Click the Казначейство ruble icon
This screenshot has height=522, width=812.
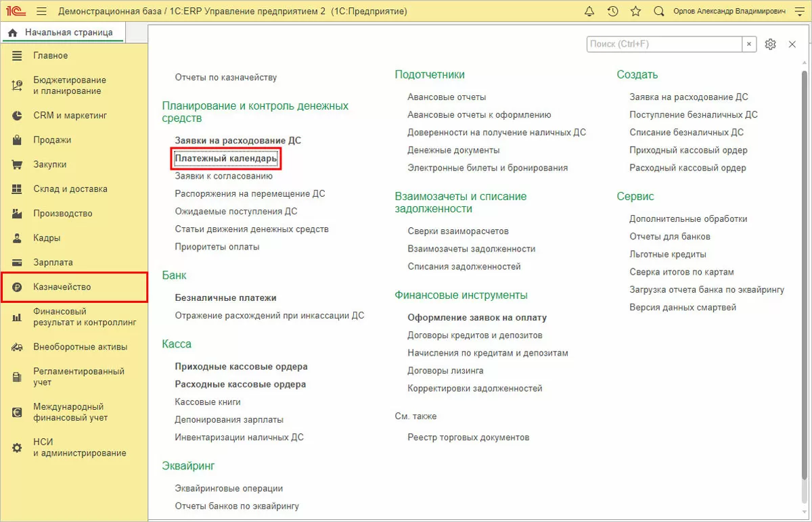pyautogui.click(x=18, y=287)
